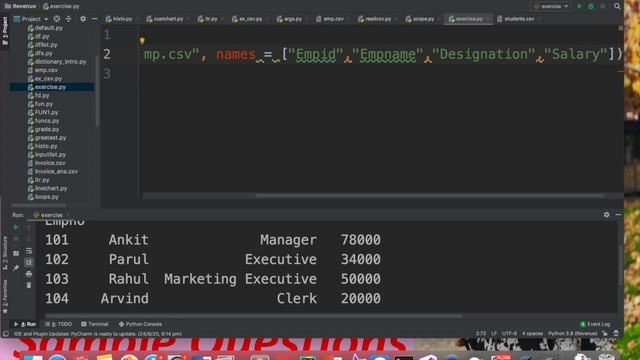Clear output with the trash icon
Screen dimensions: 640x360
(x=29, y=285)
